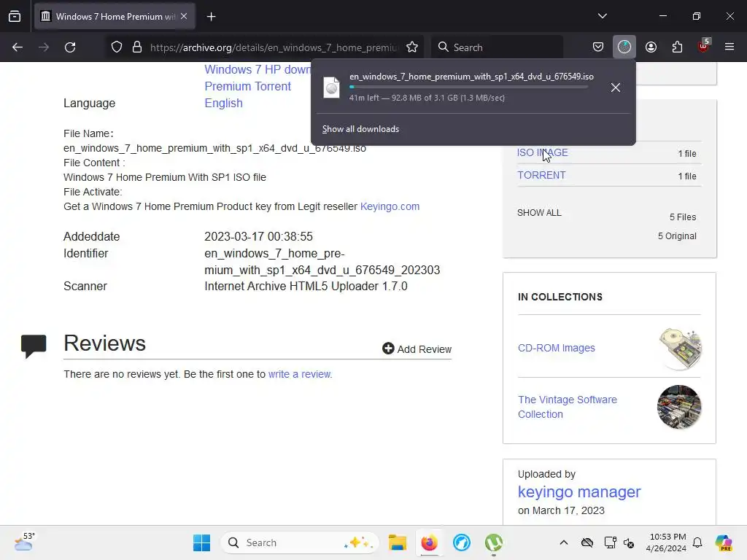Viewport: 747px width, 560px height.
Task: Close the Windows 7 Home Premium tab
Action: [x=184, y=16]
